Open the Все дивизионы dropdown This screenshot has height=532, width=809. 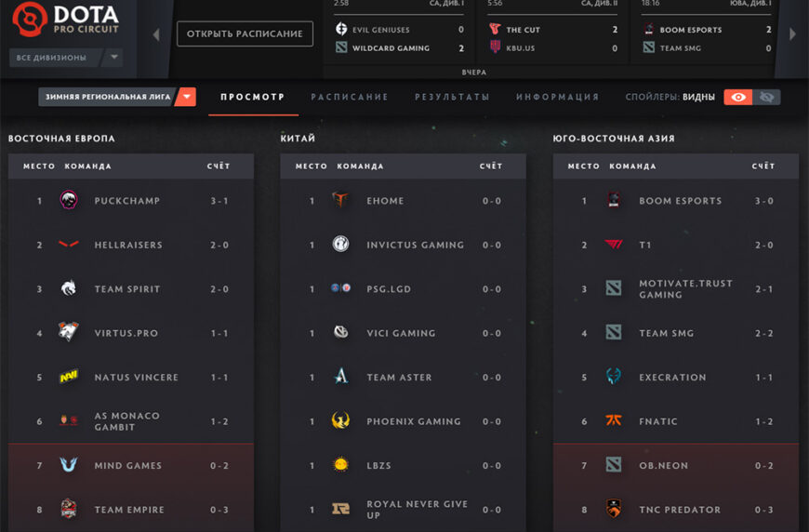click(65, 58)
